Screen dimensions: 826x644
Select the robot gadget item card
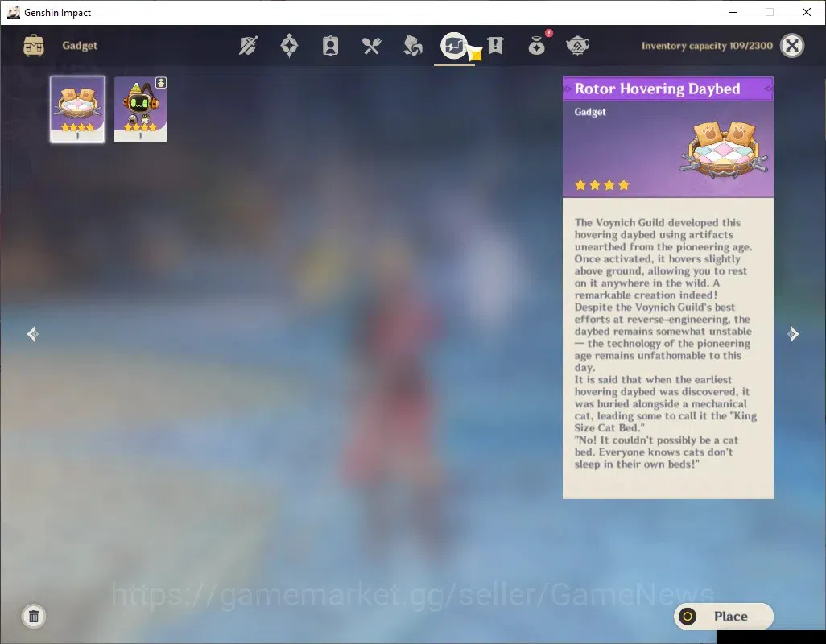(140, 109)
